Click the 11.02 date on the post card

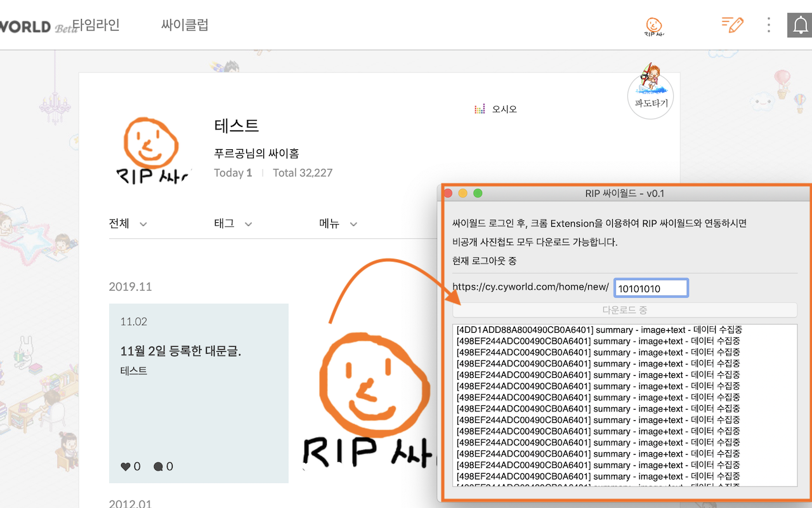[x=133, y=322]
